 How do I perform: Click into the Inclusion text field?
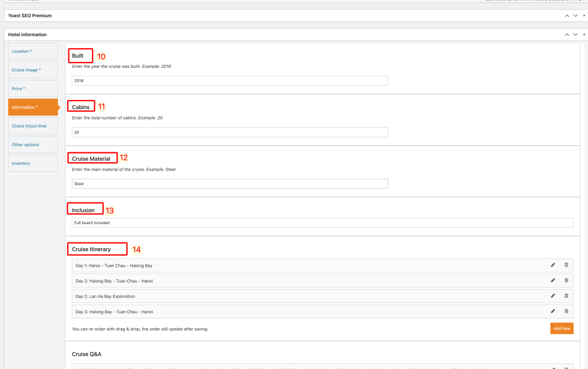322,222
